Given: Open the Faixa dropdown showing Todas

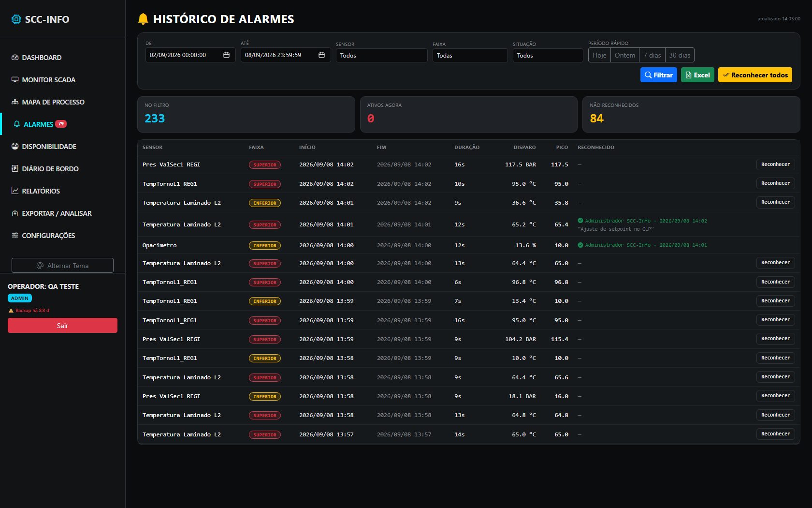Looking at the screenshot, I should pos(470,55).
